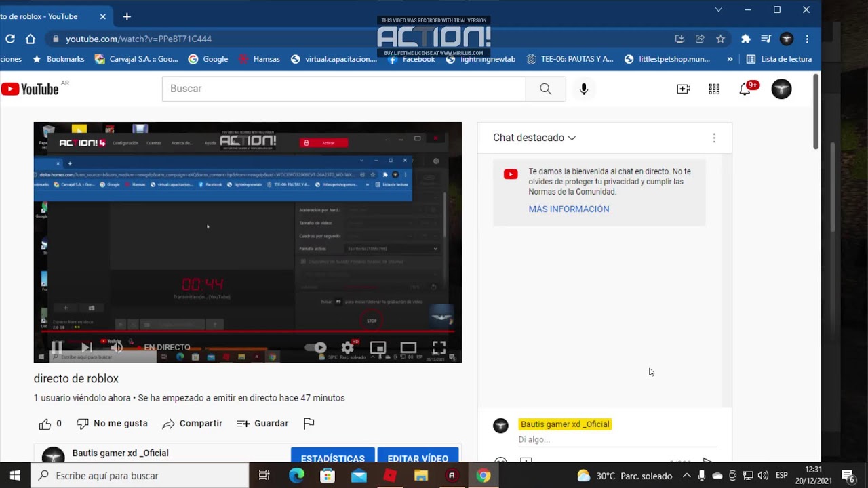Open the Lista de lectura reading list

pyautogui.click(x=778, y=59)
